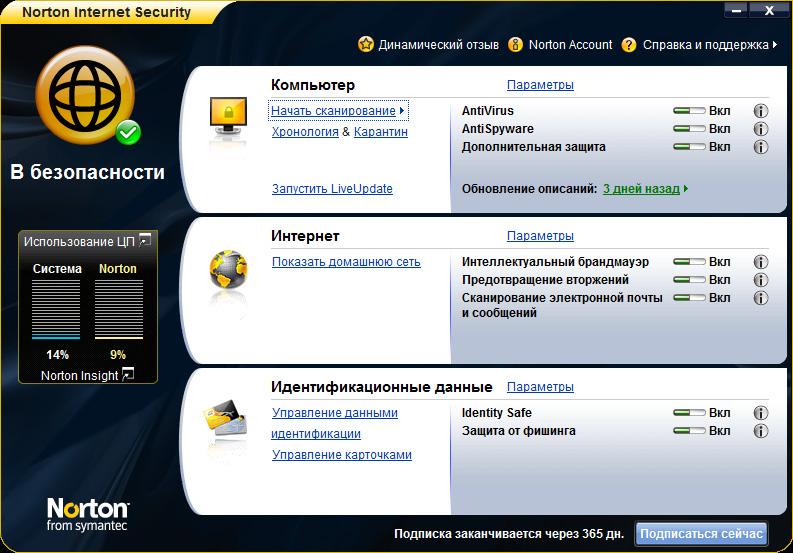This screenshot has width=793, height=553.
Task: Click popout icon next to Norton Insight
Action: pyautogui.click(x=128, y=374)
